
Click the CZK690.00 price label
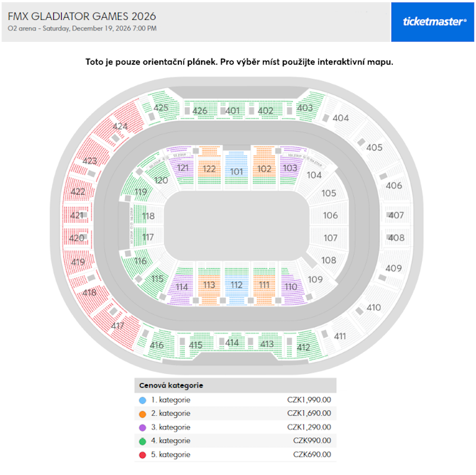click(312, 454)
